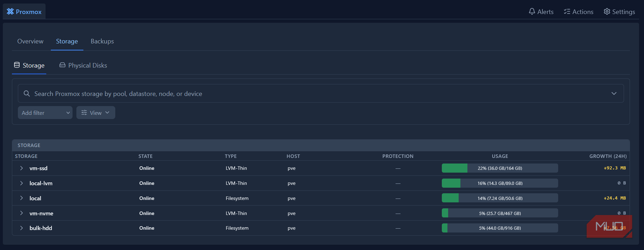
Task: Click the STATE column header
Action: [x=145, y=156]
